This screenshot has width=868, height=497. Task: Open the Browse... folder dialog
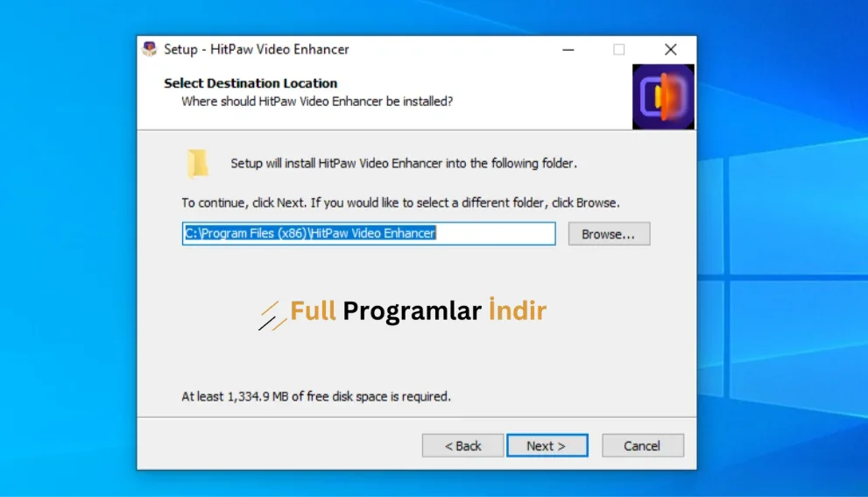click(x=609, y=234)
